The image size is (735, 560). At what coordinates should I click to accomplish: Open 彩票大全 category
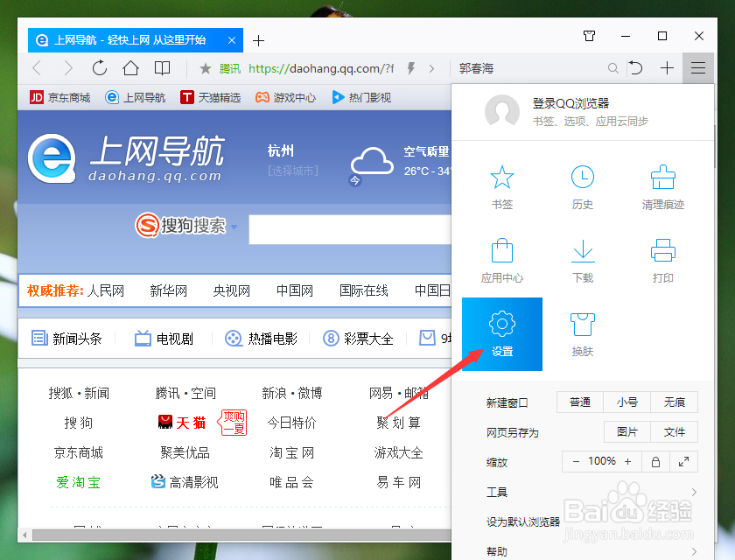(x=358, y=339)
